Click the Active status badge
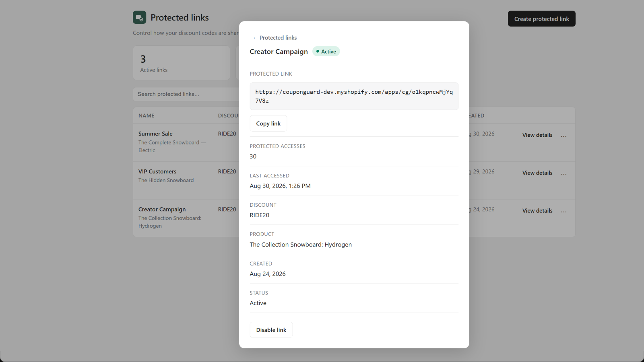This screenshot has width=644, height=362. (x=326, y=51)
